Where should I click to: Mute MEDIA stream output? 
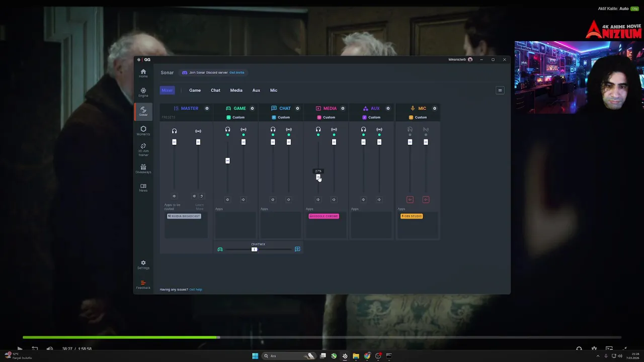tap(334, 200)
